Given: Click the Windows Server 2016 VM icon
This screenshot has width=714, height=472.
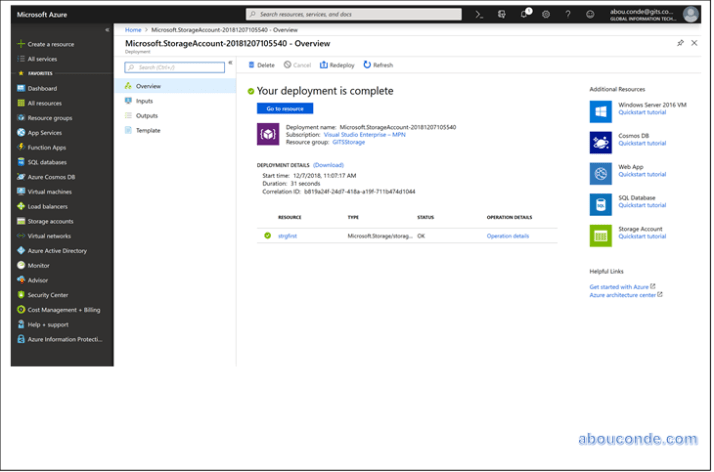Looking at the screenshot, I should (x=600, y=110).
